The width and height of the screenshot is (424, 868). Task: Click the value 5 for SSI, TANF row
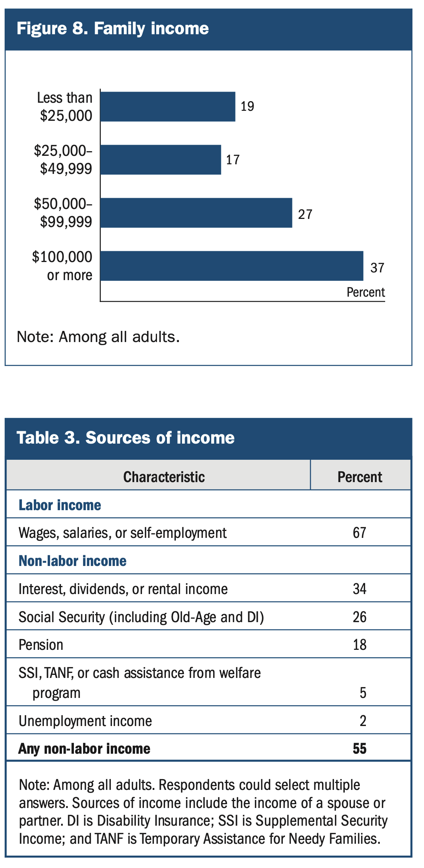[x=363, y=693]
